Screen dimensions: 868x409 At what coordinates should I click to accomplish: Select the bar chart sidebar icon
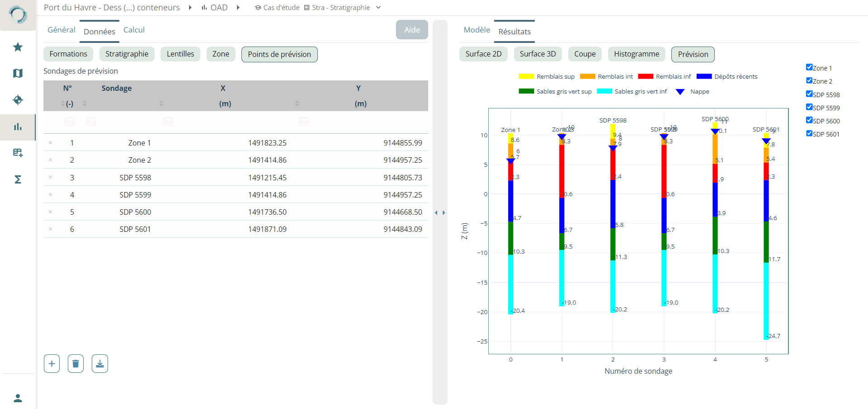coord(18,127)
